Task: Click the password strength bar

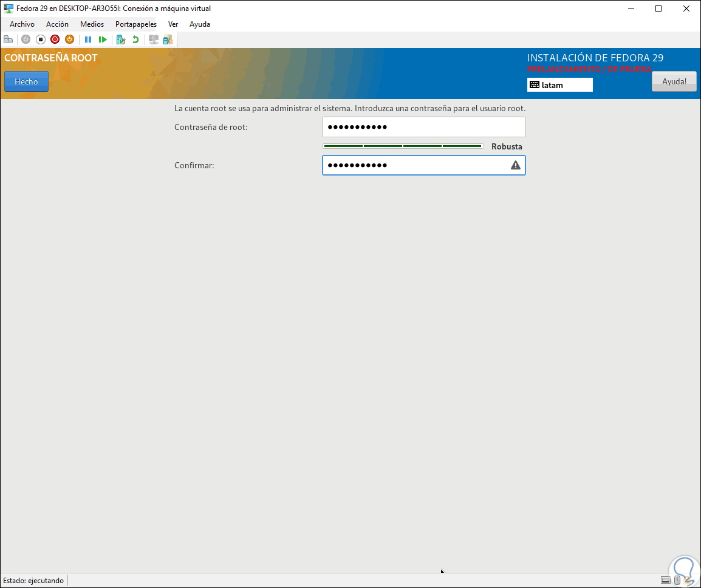Action: [x=403, y=146]
